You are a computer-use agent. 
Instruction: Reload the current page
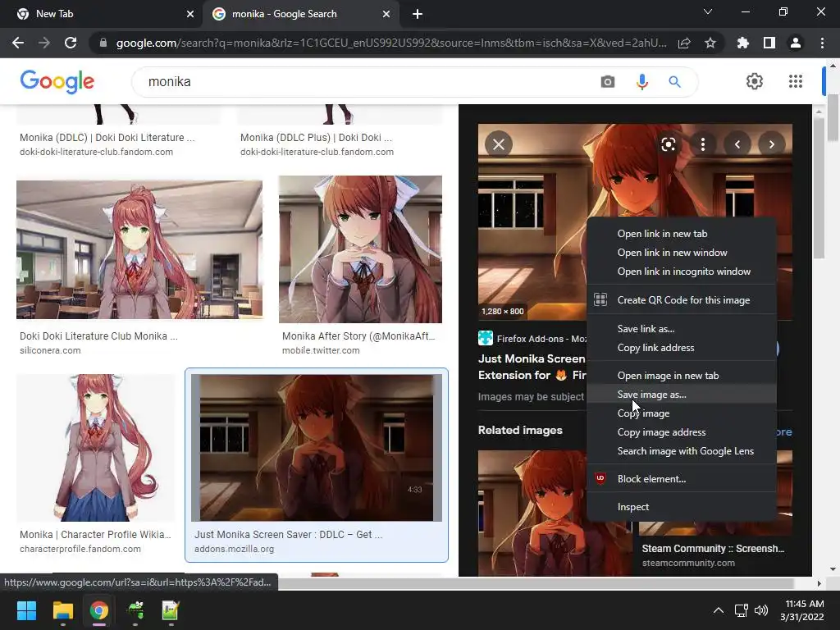pos(71,43)
